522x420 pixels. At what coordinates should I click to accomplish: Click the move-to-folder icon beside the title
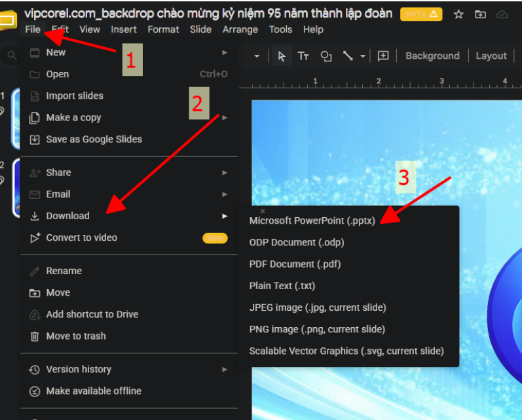[x=480, y=14]
